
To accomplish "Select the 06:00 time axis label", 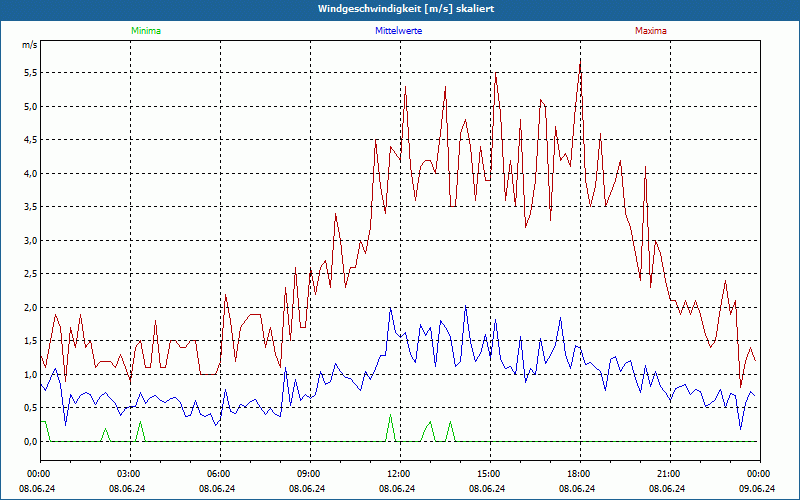I will click(219, 473).
